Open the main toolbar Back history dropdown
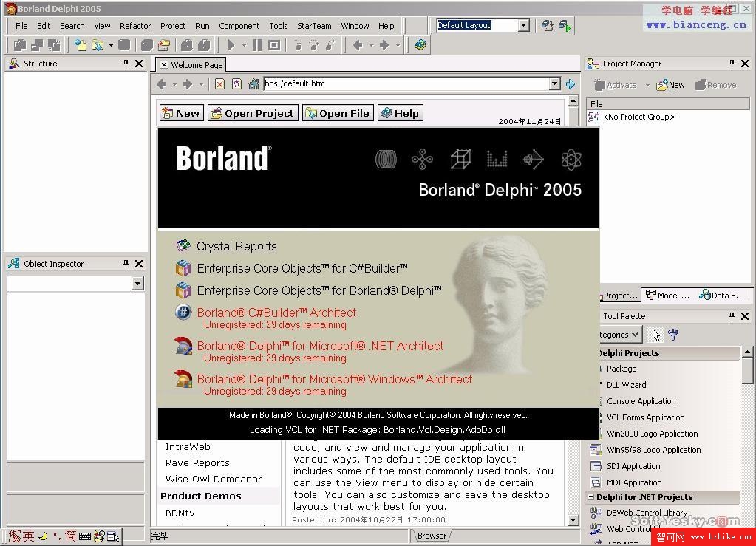The image size is (756, 546). 371,45
